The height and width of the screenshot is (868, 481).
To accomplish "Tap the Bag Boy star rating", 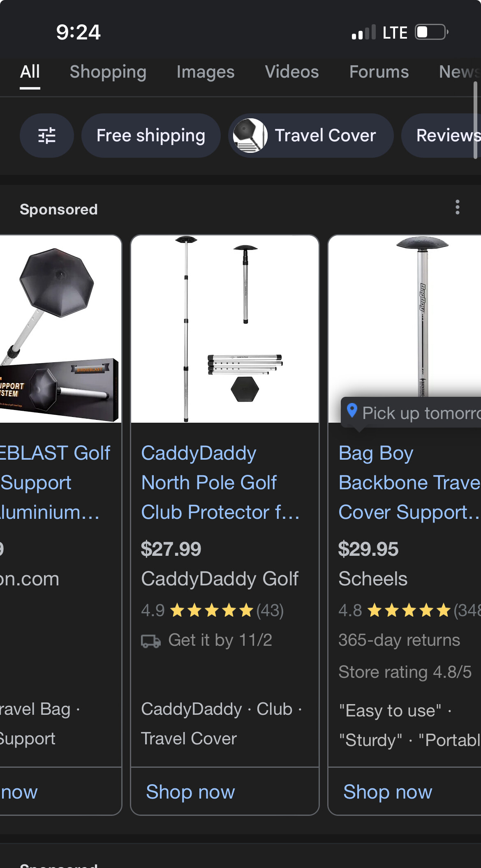I will pyautogui.click(x=409, y=610).
